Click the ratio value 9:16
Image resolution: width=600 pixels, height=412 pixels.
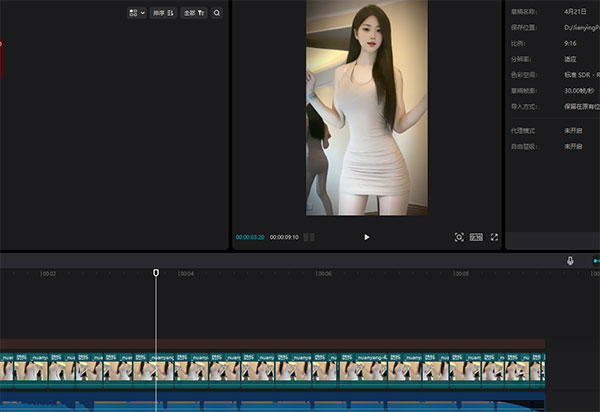coord(570,43)
